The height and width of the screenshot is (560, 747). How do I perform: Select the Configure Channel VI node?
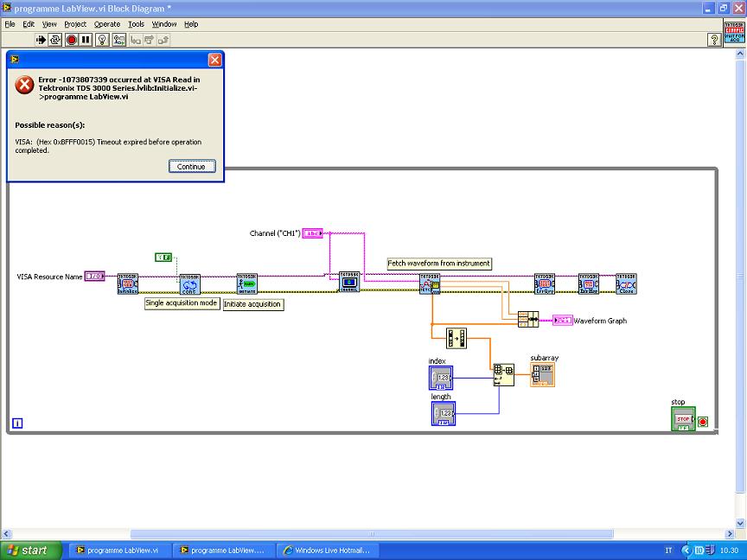pos(349,282)
